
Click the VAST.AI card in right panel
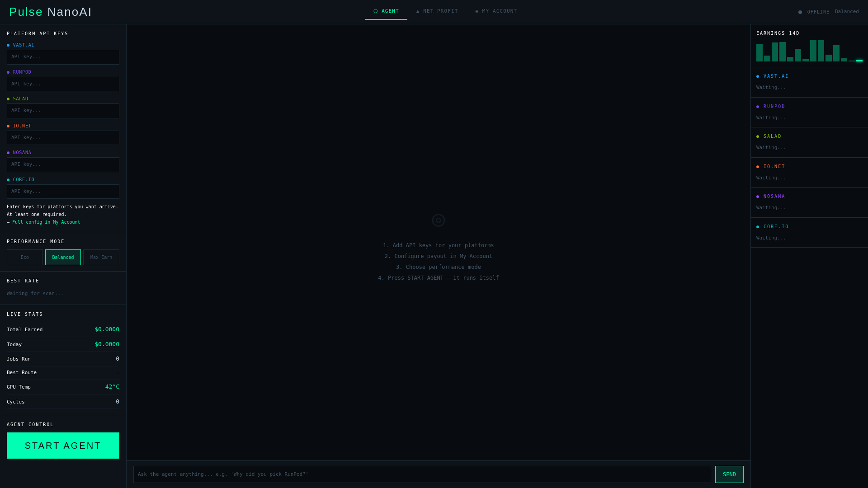pyautogui.click(x=809, y=82)
